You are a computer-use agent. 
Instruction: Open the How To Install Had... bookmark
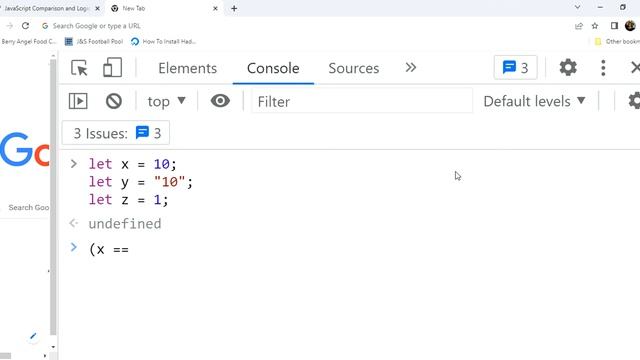[x=163, y=41]
